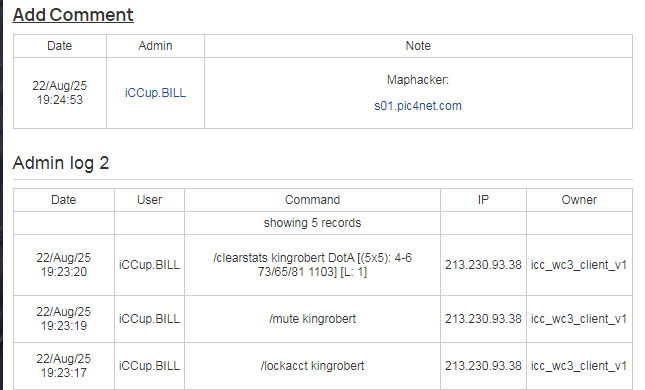Click iCCup.BILL user in /clearstats row

tap(149, 265)
